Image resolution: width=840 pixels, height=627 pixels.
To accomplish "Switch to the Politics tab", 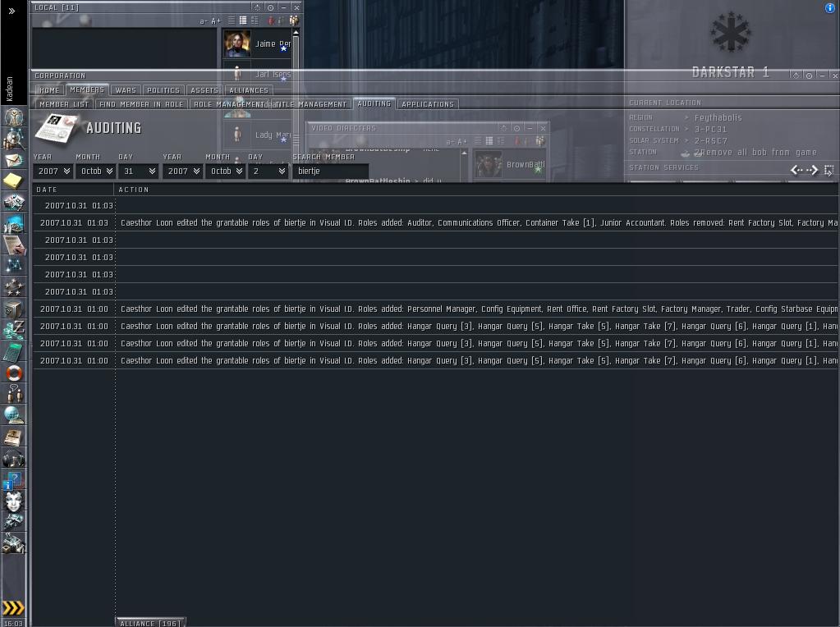I will (163, 90).
